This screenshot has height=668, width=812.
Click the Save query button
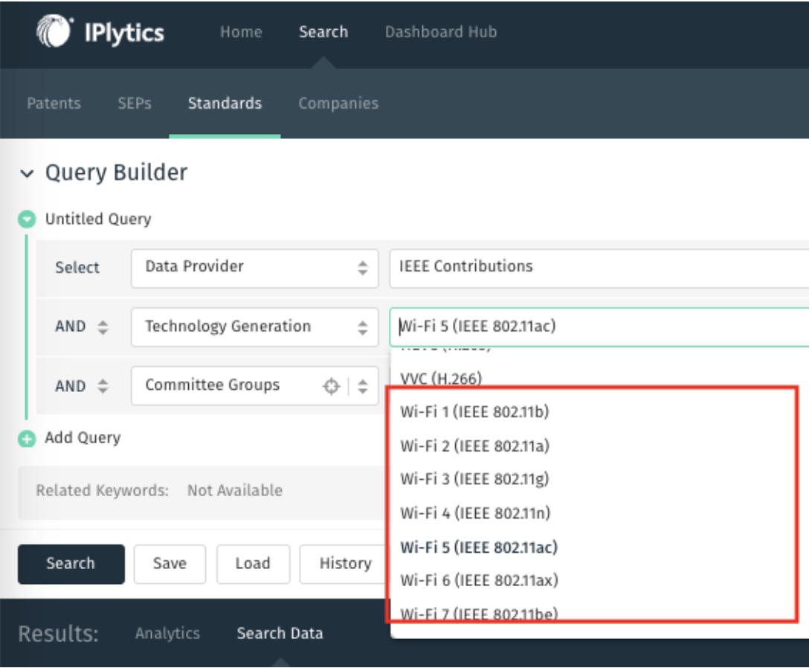click(170, 564)
